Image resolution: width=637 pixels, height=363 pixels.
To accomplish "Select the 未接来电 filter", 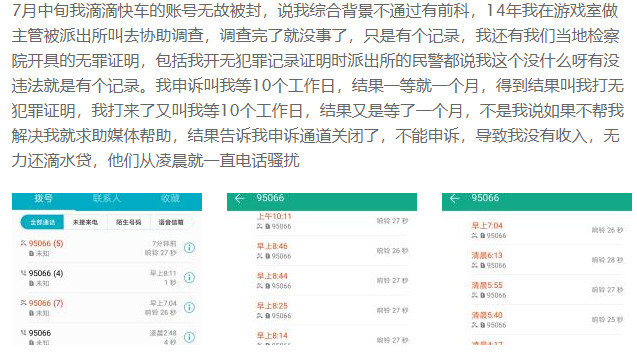I will tap(85, 222).
